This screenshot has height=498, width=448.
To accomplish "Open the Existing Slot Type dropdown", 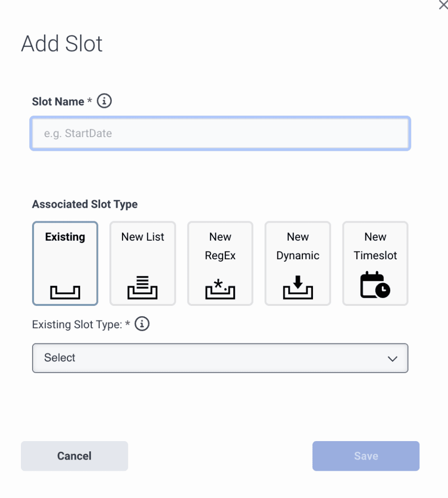I will (220, 358).
